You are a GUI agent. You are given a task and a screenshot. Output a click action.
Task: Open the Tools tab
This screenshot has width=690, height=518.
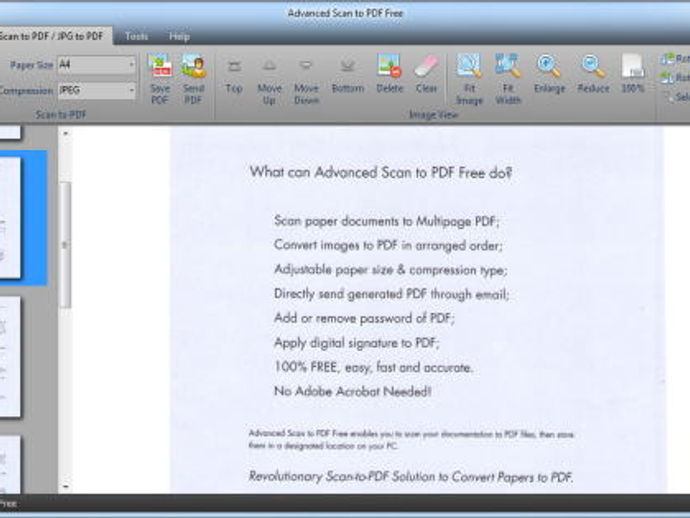pos(136,36)
